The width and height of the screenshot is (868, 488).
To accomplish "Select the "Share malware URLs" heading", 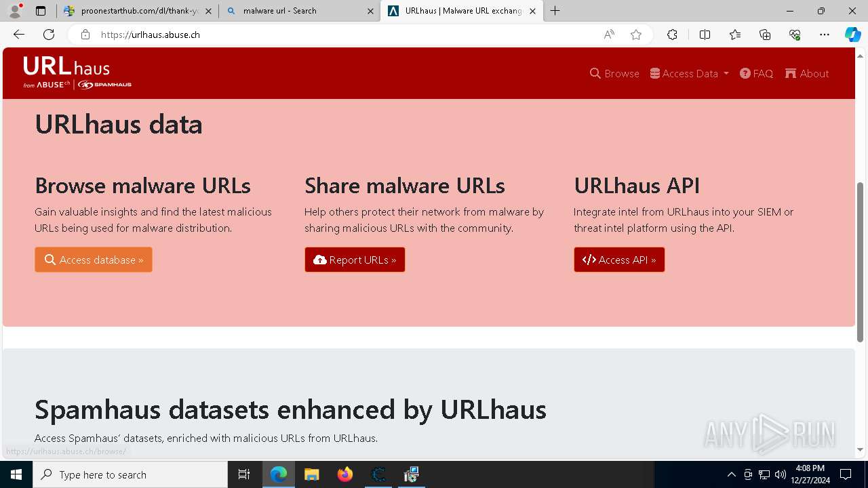I will [x=405, y=185].
